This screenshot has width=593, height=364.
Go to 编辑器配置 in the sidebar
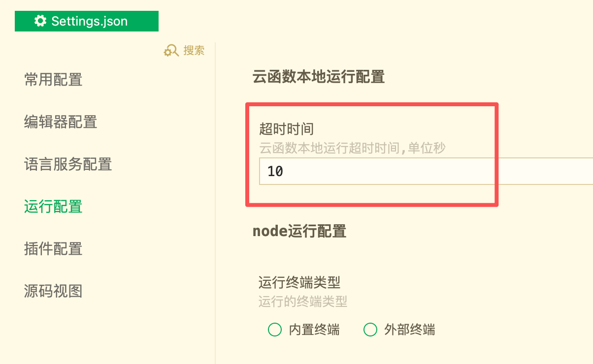[x=61, y=122]
